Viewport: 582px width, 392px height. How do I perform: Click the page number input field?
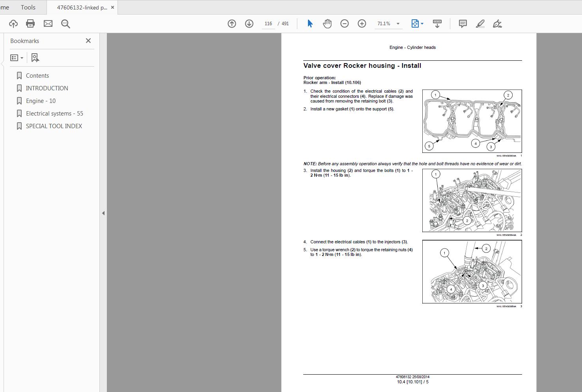pyautogui.click(x=269, y=24)
